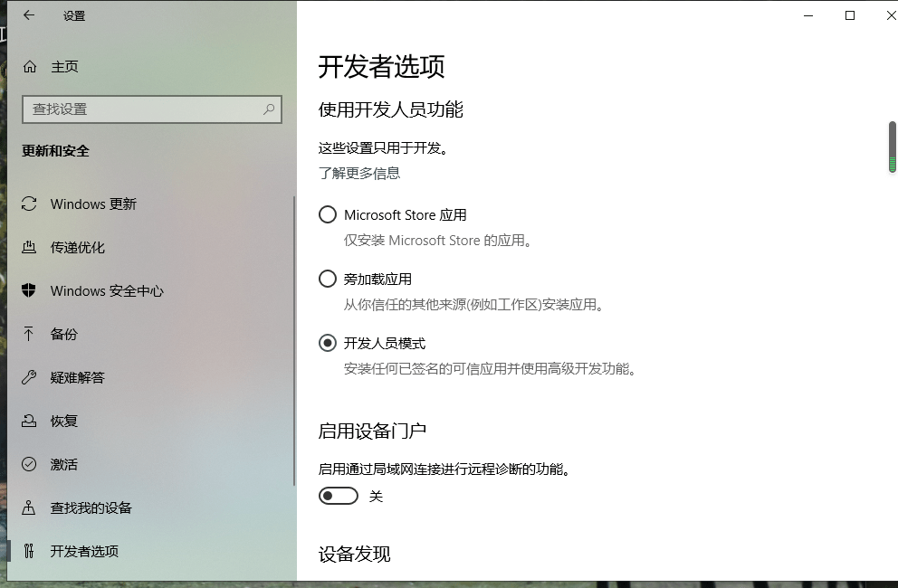This screenshot has height=588, width=898.
Task: Go to 传递优化 settings
Action: (x=150, y=247)
